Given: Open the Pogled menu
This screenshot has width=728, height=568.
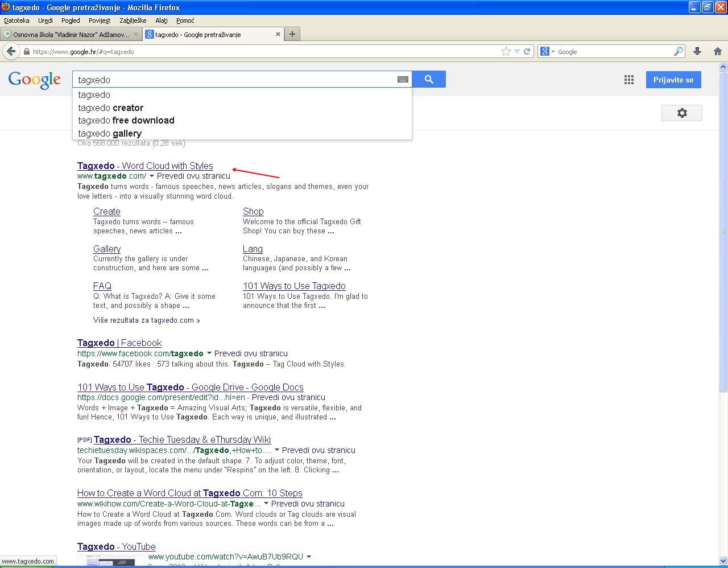Looking at the screenshot, I should tap(71, 20).
